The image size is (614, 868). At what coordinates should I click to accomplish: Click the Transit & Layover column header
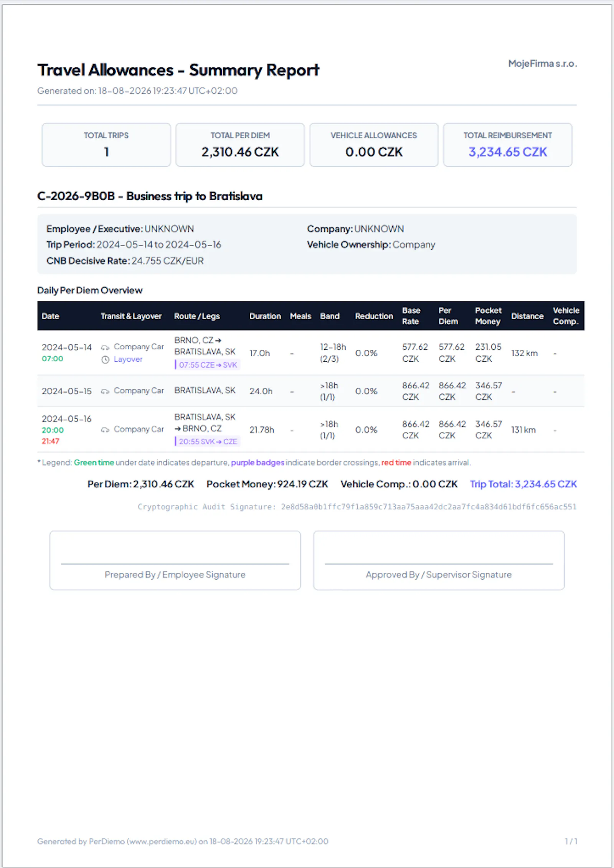tap(131, 316)
